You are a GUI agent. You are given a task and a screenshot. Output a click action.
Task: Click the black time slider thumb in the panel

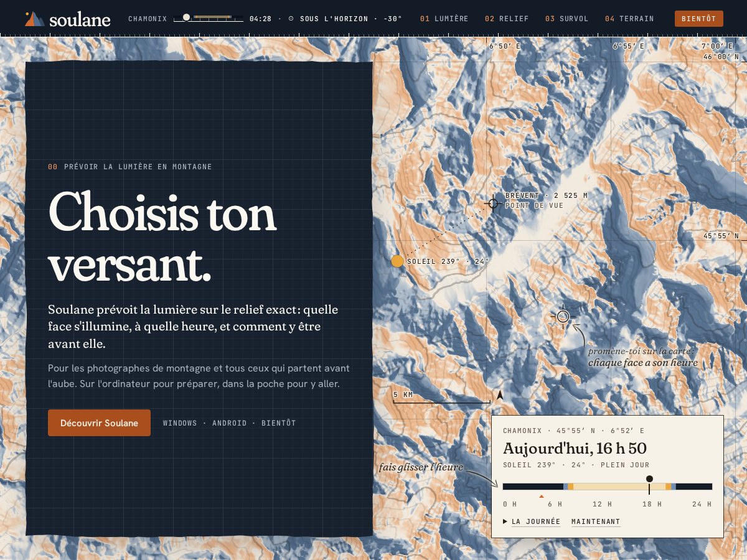point(649,478)
